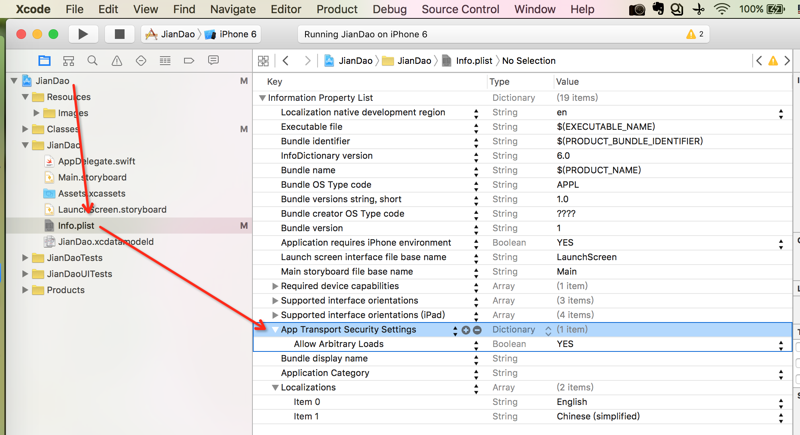Screen dimensions: 800x435
Task: Collapse the Information Property List
Action: pos(262,98)
